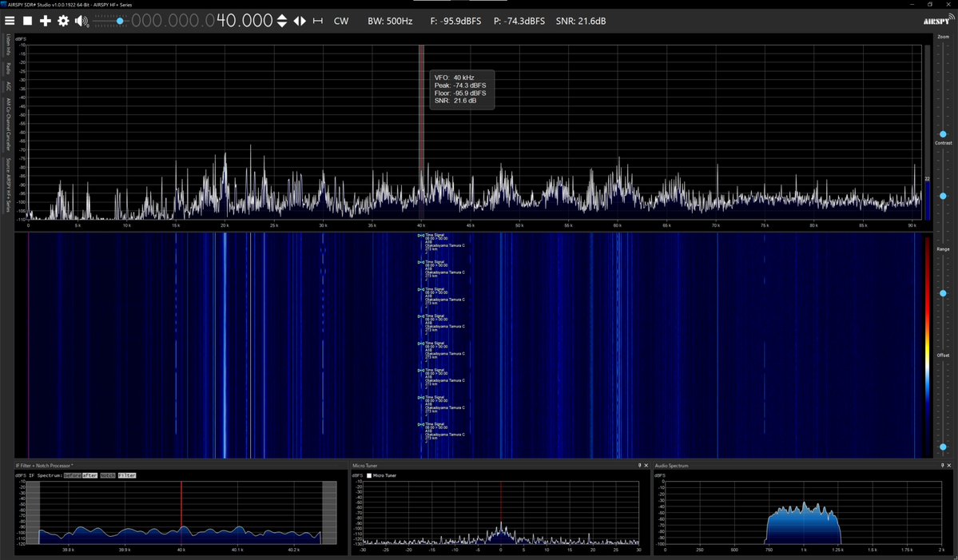The width and height of the screenshot is (958, 560).
Task: Click the Audio Spectrum panel title
Action: 671,466
